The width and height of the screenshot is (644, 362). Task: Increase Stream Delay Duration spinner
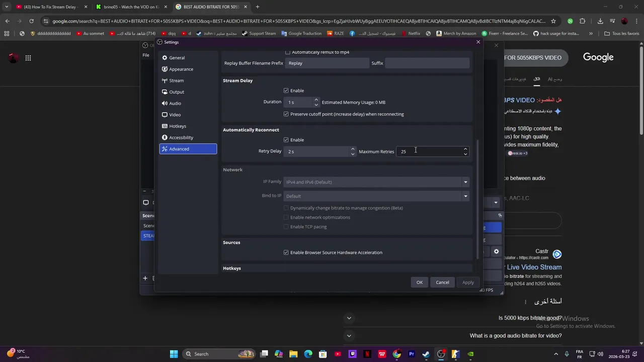[316, 100]
